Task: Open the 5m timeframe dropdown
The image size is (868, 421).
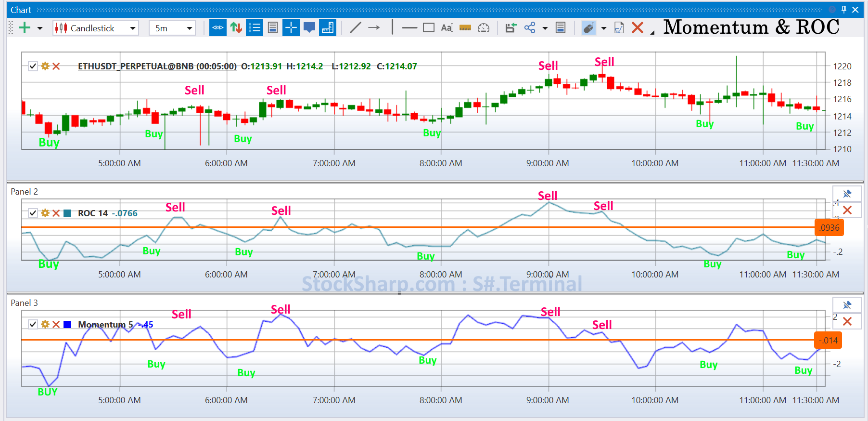Action: click(172, 28)
